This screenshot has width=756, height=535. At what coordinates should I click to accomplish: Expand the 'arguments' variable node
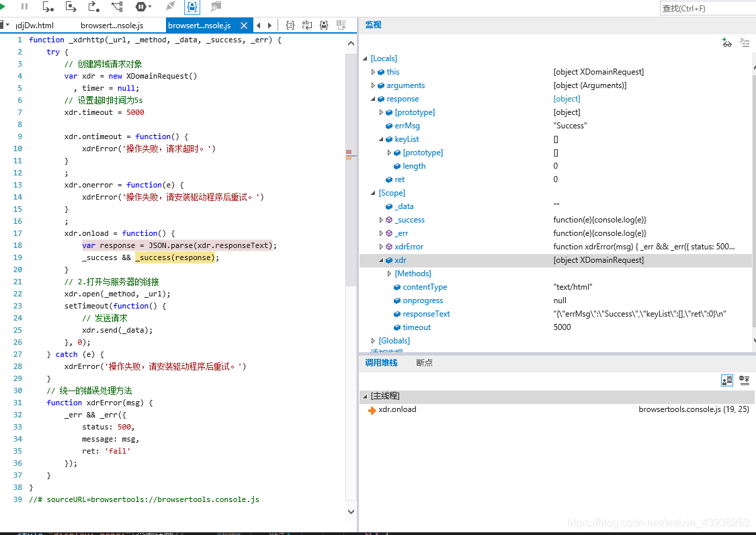373,85
